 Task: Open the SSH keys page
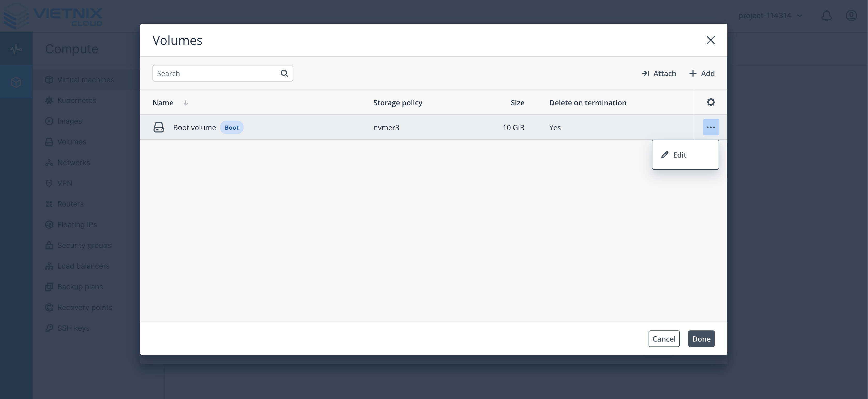coord(73,328)
